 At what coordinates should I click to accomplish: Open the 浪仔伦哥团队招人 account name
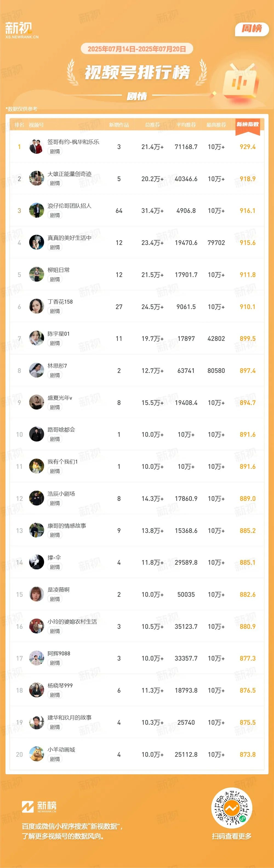(x=69, y=206)
